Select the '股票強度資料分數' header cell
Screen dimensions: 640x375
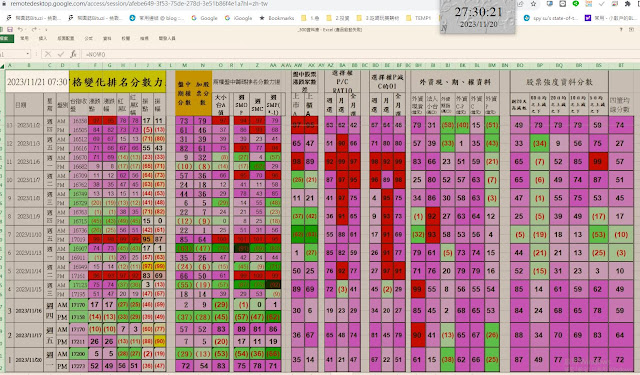pos(559,82)
